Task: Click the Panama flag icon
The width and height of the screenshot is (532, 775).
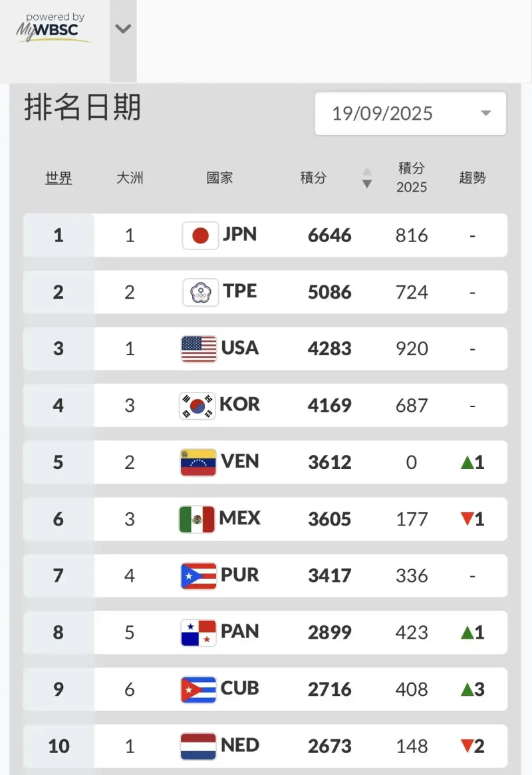Action: 198,633
